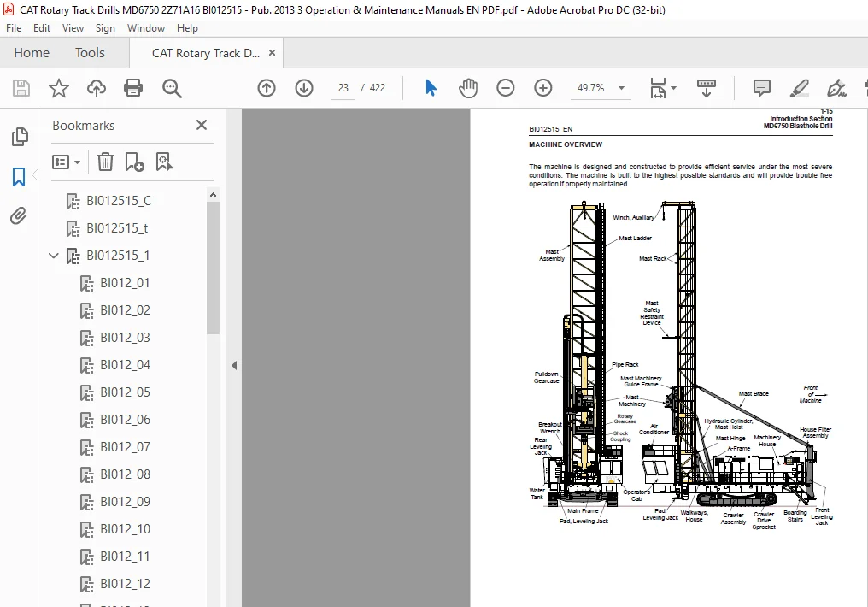Zoom out with minus button

(506, 88)
